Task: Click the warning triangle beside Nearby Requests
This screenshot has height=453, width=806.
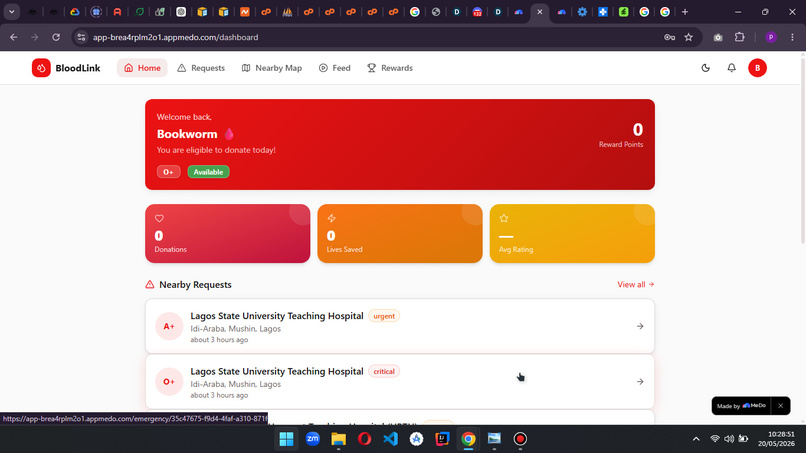Action: (x=150, y=284)
